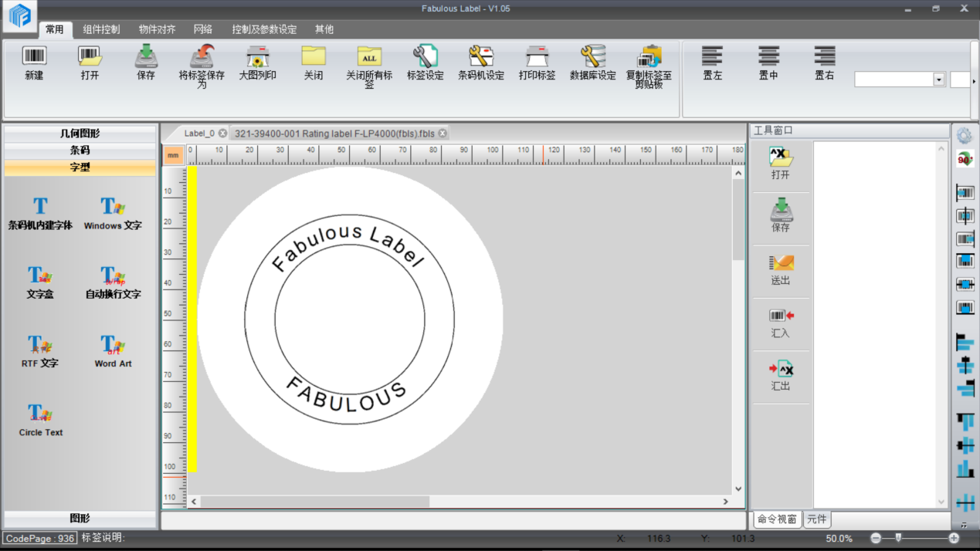The height and width of the screenshot is (551, 980).
Task: Click the Fabulous Label logo button
Action: click(x=19, y=15)
